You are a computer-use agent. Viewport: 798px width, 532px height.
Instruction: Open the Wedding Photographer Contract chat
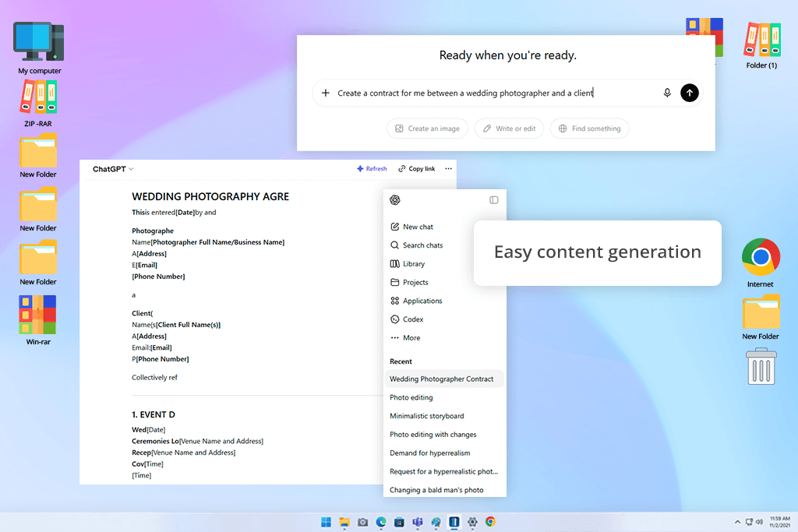click(x=443, y=379)
